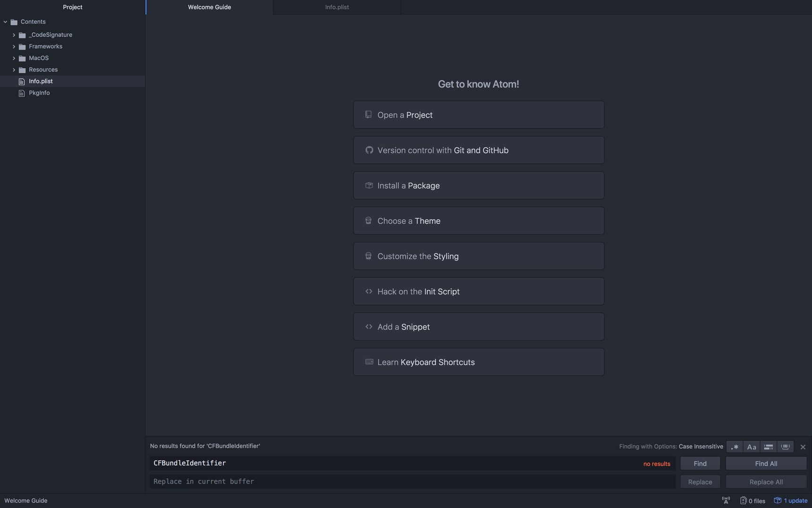
Task: Toggle the Use Regex option button
Action: [735, 447]
